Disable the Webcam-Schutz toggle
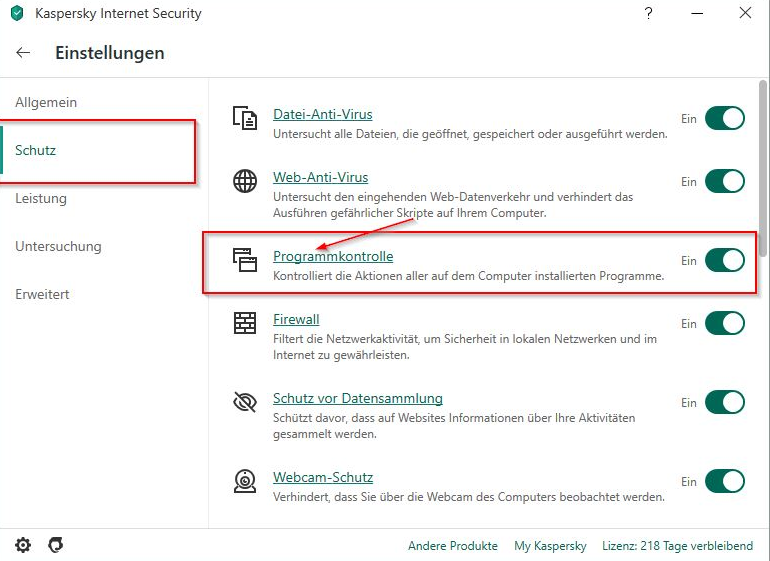 [x=725, y=481]
